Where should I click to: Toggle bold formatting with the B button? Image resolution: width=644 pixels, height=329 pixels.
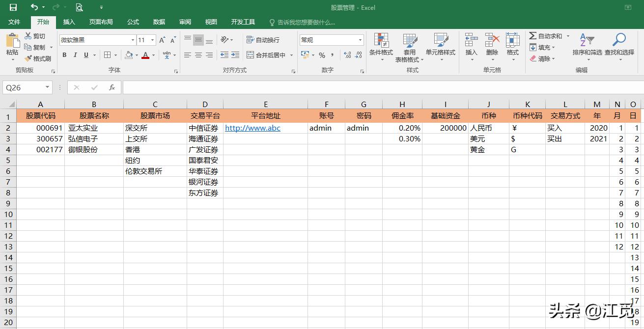tap(64, 55)
